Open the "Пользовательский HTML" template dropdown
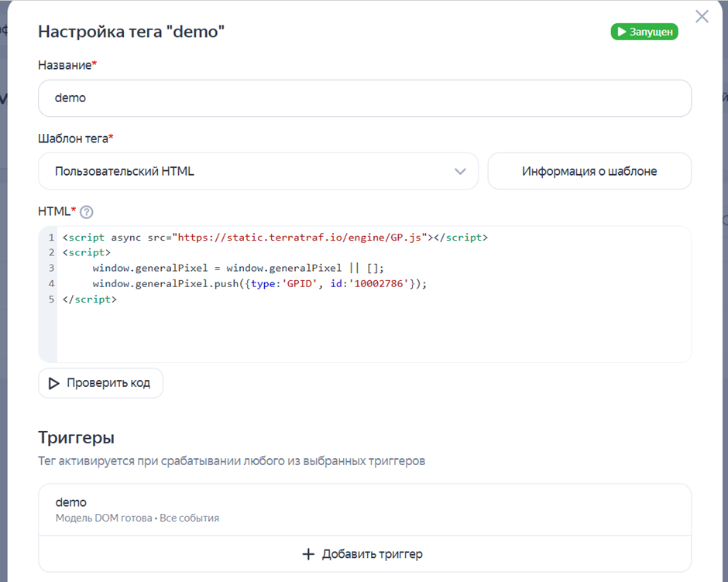The height and width of the screenshot is (582, 728). (x=258, y=171)
